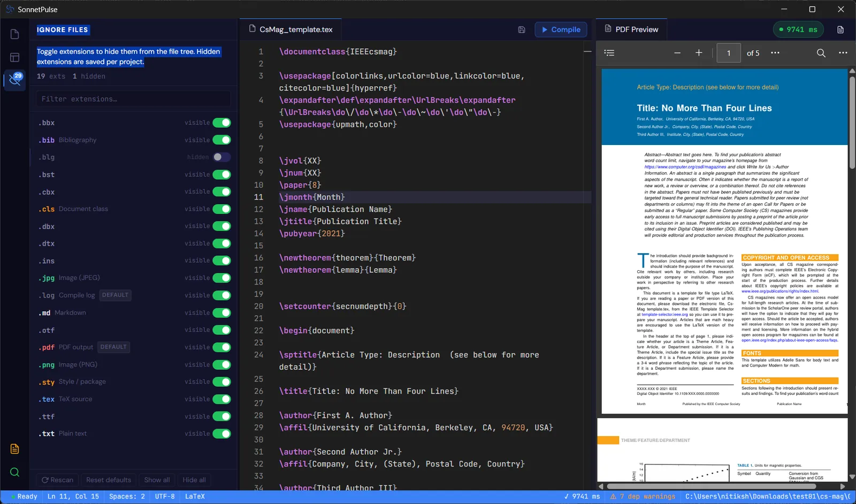Click the Hide all button
The image size is (856, 504).
194,480
